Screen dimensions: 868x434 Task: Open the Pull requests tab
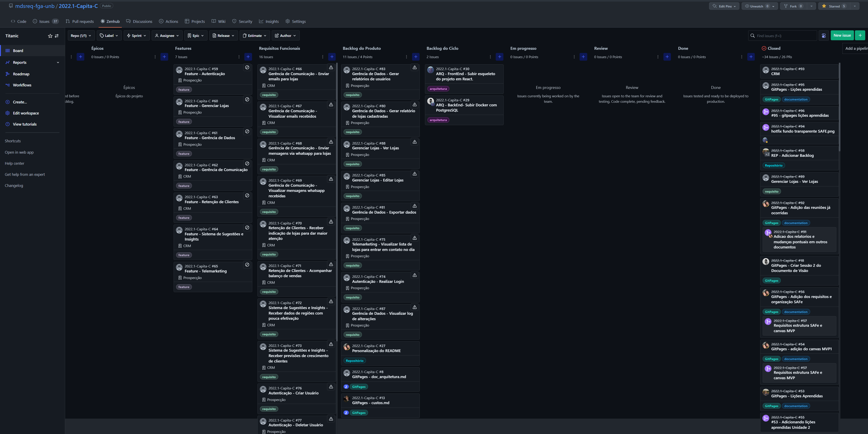[80, 21]
